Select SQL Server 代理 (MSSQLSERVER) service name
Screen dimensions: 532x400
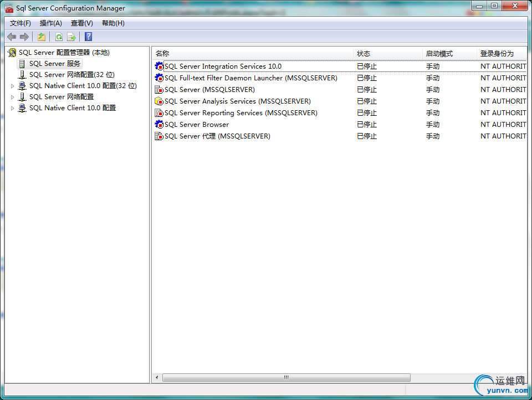[217, 136]
